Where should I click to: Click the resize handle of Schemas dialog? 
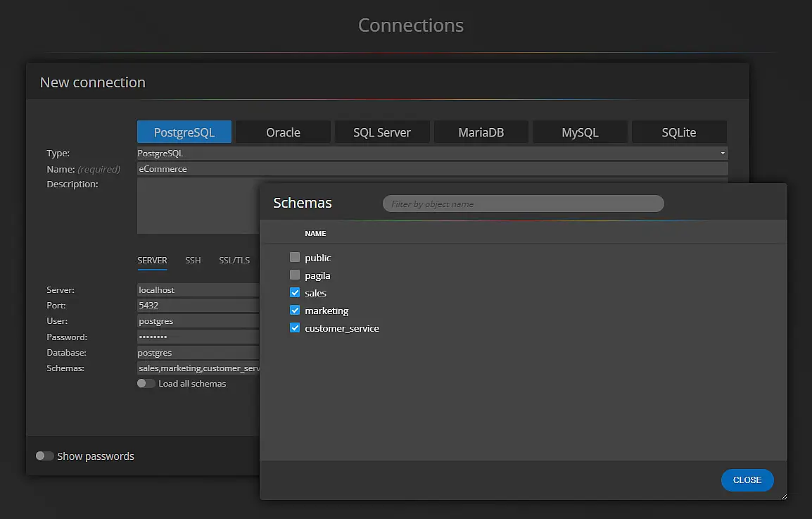[784, 496]
